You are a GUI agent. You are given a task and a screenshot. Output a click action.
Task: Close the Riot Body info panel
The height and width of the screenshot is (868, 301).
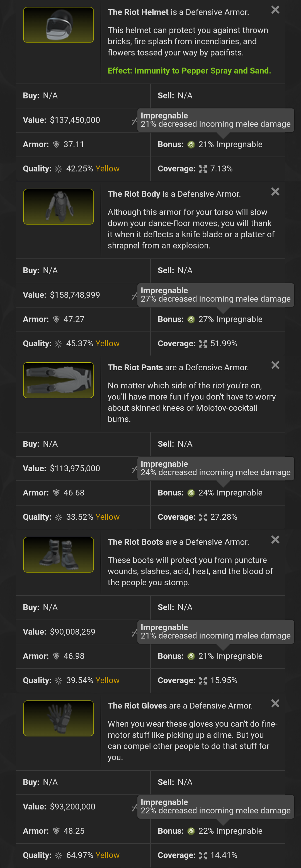(x=275, y=192)
